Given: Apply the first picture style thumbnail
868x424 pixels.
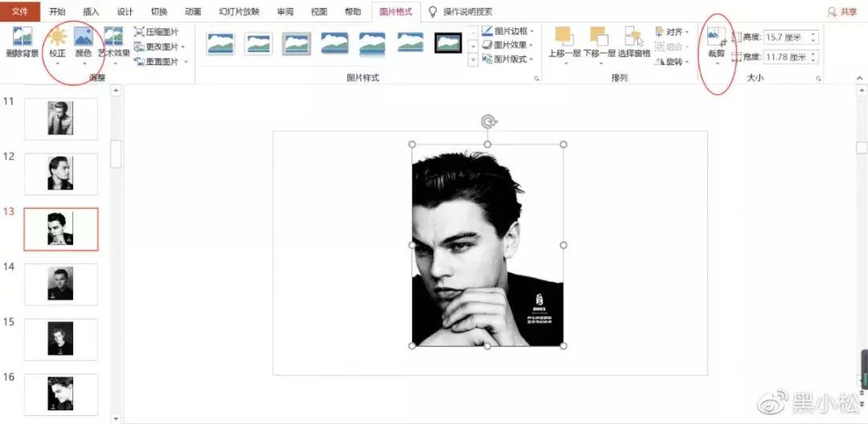Looking at the screenshot, I should click(220, 43).
